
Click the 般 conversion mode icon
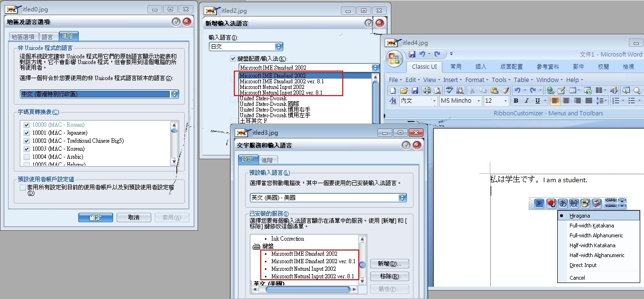tap(574, 203)
